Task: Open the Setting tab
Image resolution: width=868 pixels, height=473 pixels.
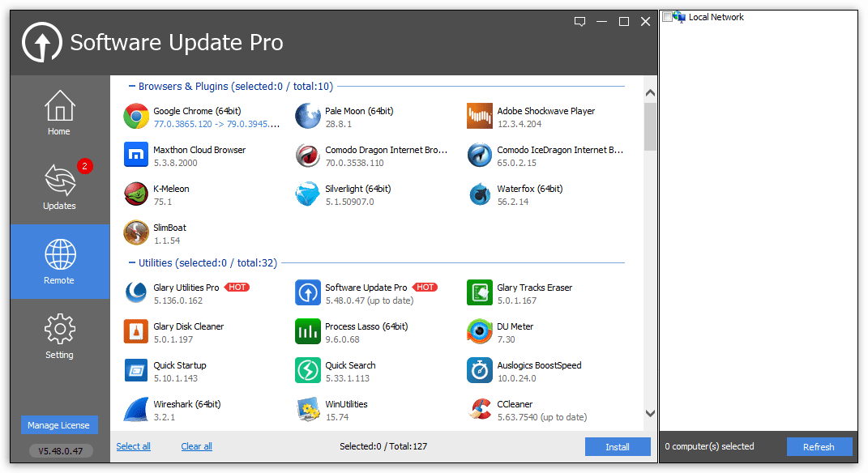Action: (59, 336)
